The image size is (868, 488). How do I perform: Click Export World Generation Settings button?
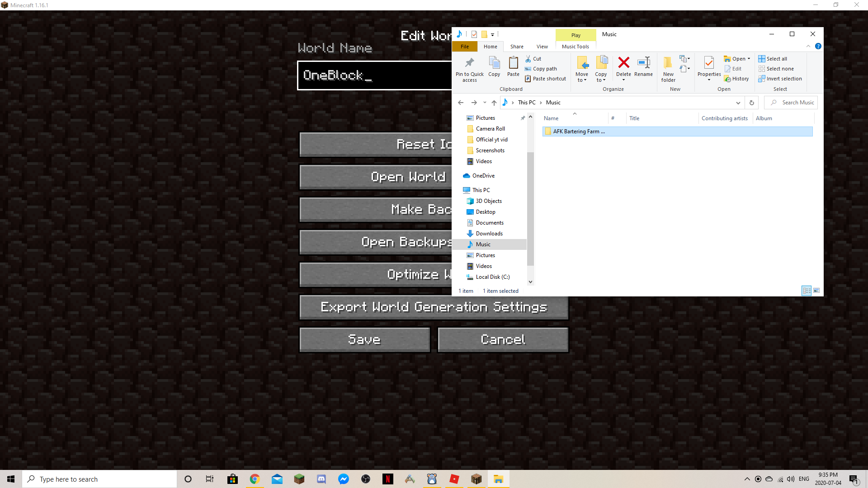(434, 307)
